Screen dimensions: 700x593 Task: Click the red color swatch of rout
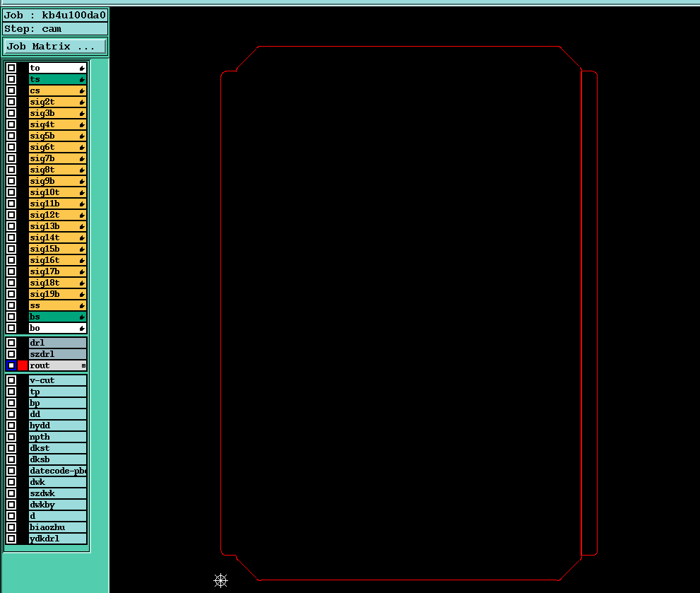pos(23,365)
